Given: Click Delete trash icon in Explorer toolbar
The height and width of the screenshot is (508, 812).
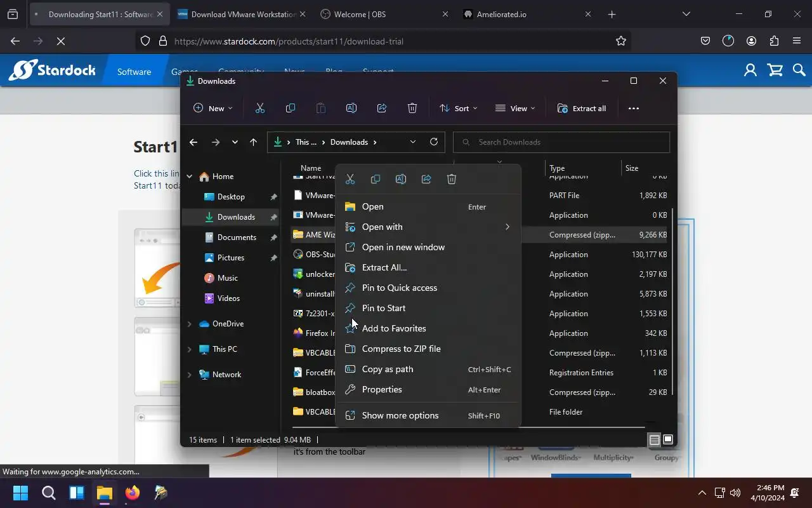Looking at the screenshot, I should (x=412, y=109).
